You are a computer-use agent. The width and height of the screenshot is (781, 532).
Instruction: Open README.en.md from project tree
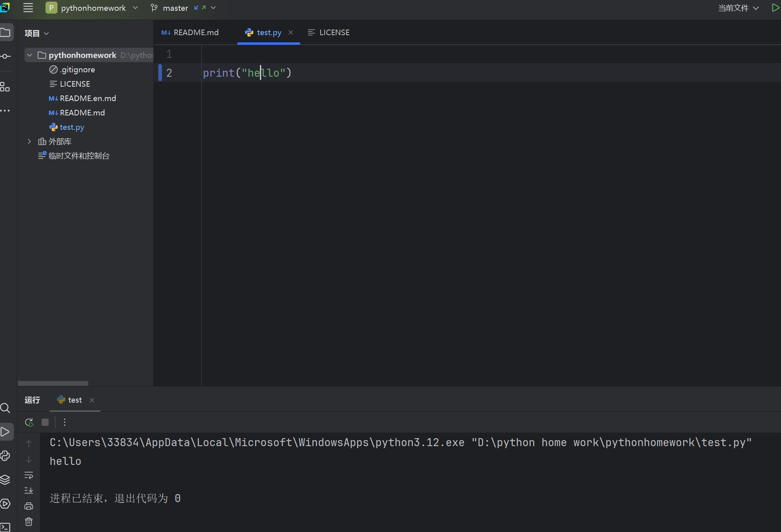(88, 98)
